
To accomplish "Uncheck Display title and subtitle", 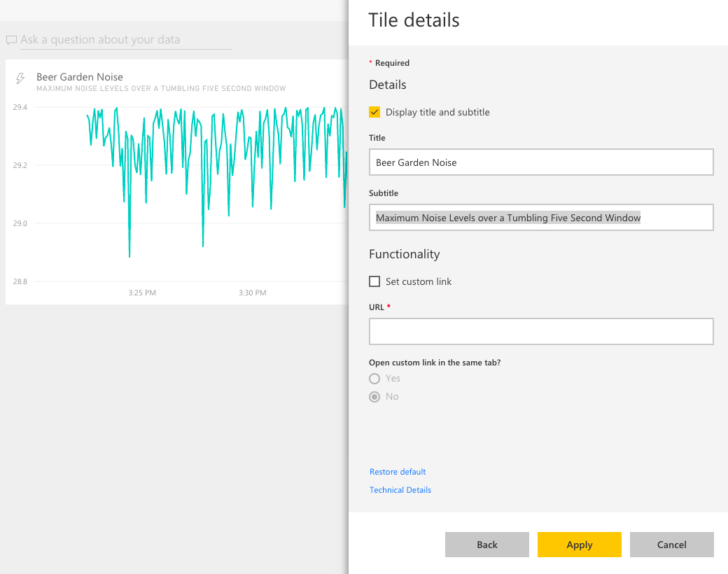I will coord(374,111).
